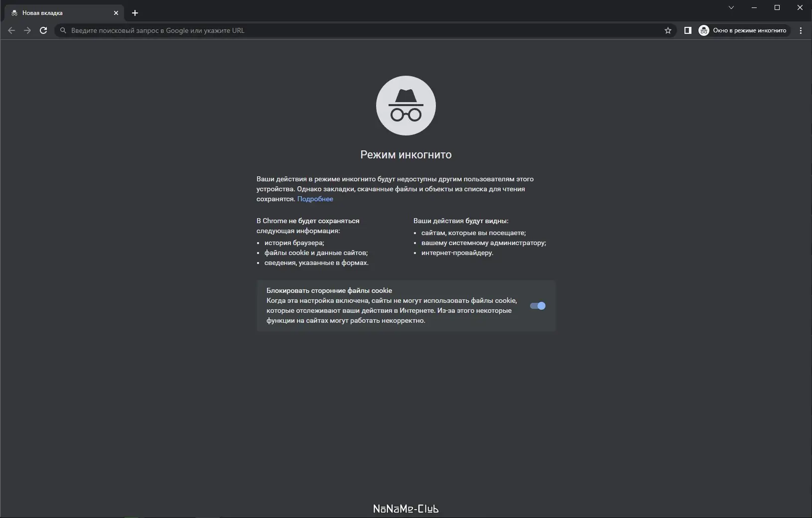
Task: Go forward using the forward arrow
Action: click(27, 30)
